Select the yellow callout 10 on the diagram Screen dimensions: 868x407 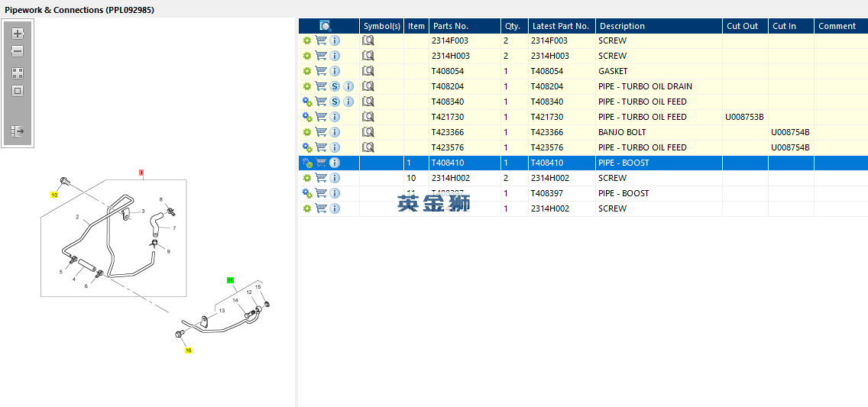54,195
